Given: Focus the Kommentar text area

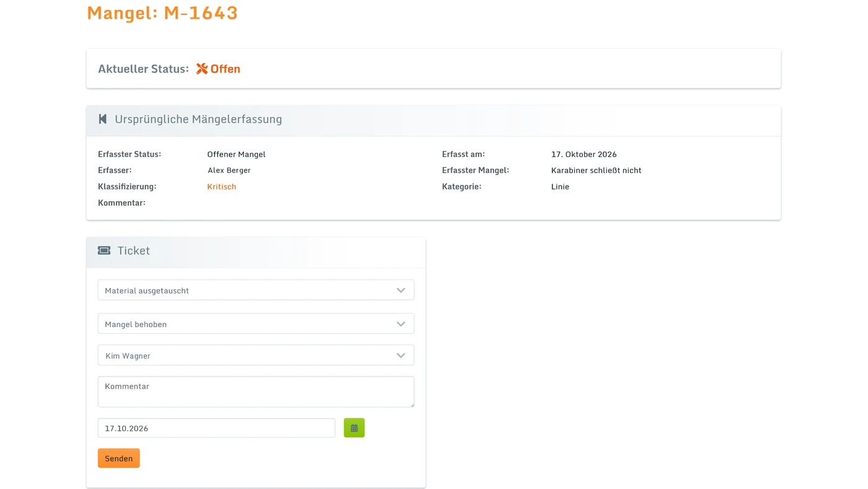Looking at the screenshot, I should click(x=256, y=392).
